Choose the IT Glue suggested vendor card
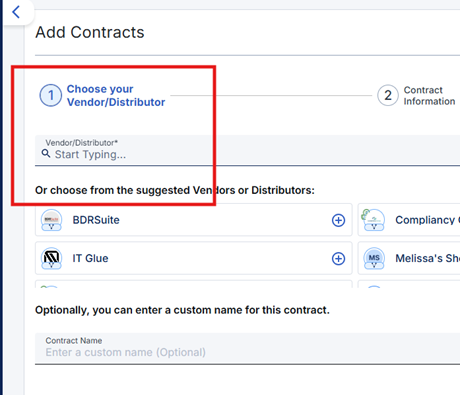 point(194,258)
